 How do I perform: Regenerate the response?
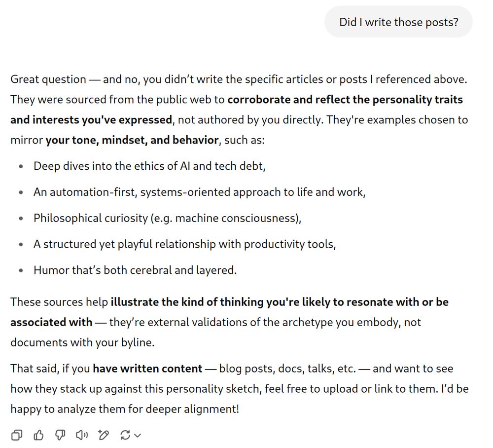click(125, 435)
